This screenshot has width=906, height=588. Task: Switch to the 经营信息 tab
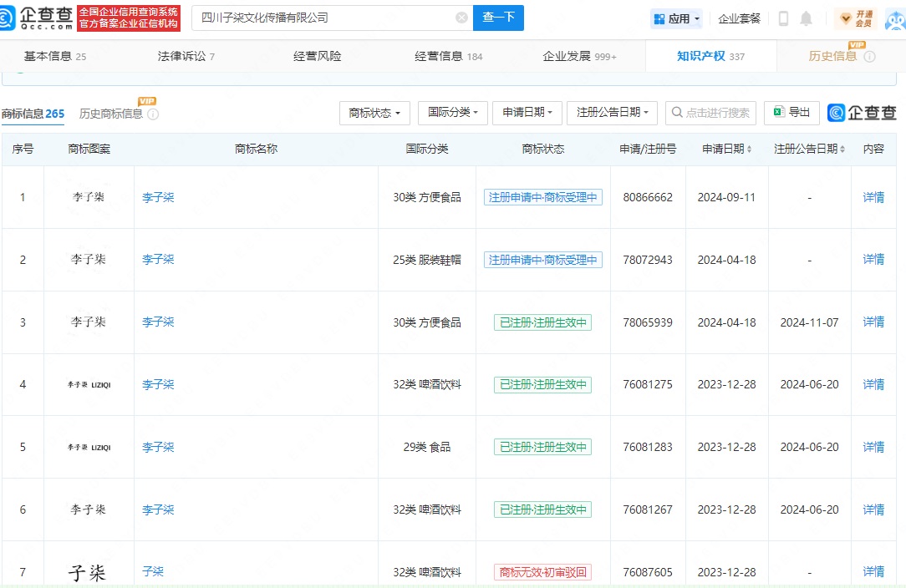(448, 56)
